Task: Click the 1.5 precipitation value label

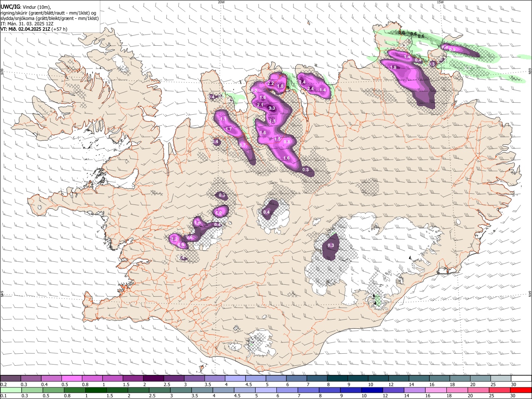Action: coord(277,139)
